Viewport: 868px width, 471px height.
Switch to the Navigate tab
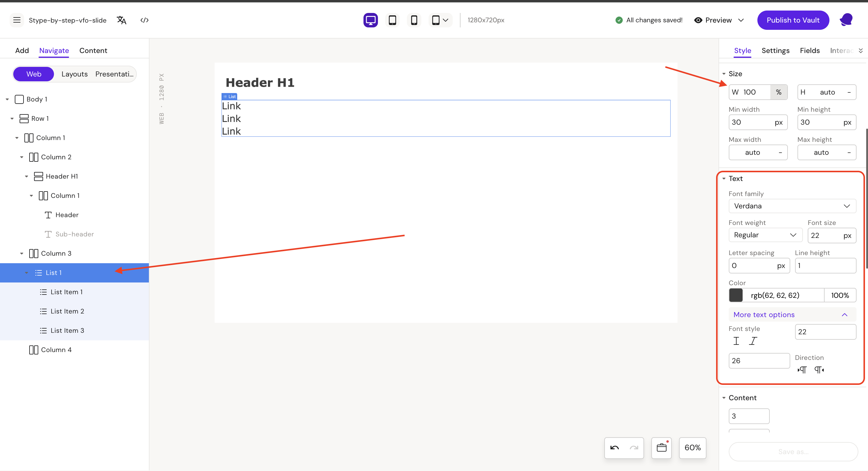coord(54,51)
